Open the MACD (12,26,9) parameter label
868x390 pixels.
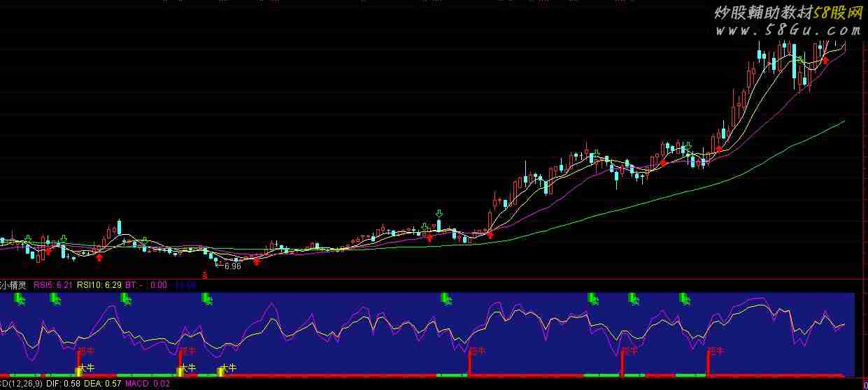pyautogui.click(x=21, y=384)
